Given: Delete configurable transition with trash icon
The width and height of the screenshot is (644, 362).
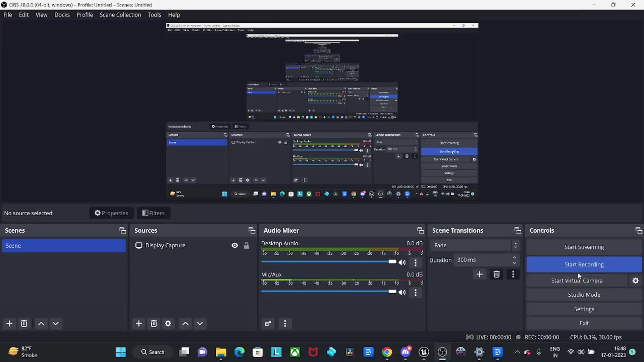Looking at the screenshot, I should (x=496, y=275).
